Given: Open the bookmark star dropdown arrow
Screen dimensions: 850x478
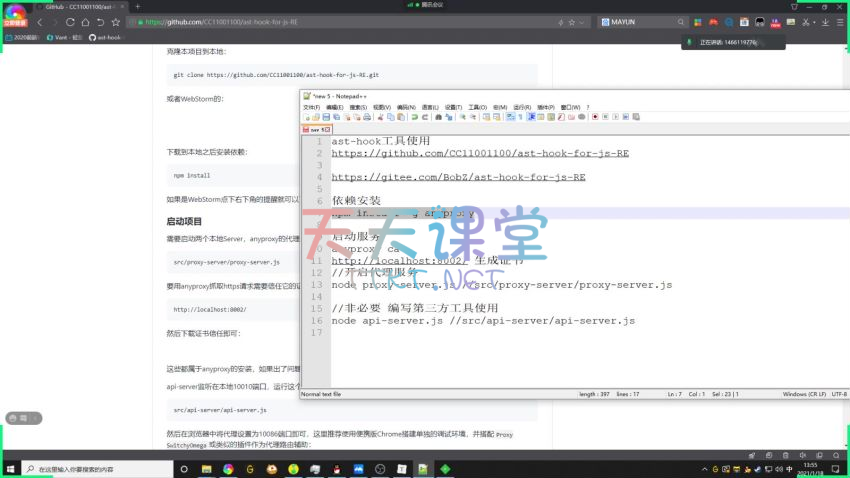Looking at the screenshot, I should pyautogui.click(x=581, y=22).
